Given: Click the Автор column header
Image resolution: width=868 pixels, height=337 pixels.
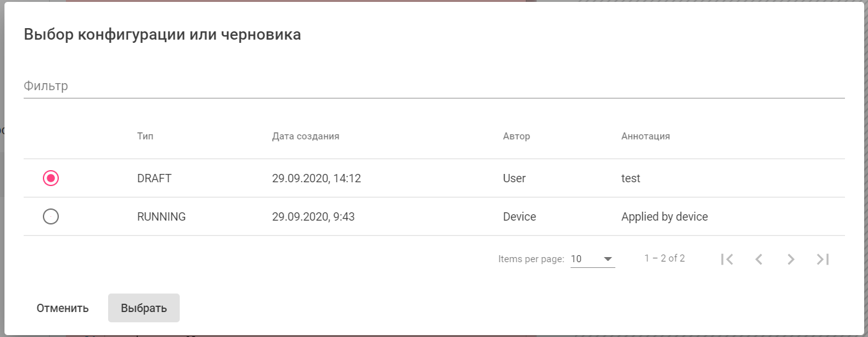Looking at the screenshot, I should point(517,136).
